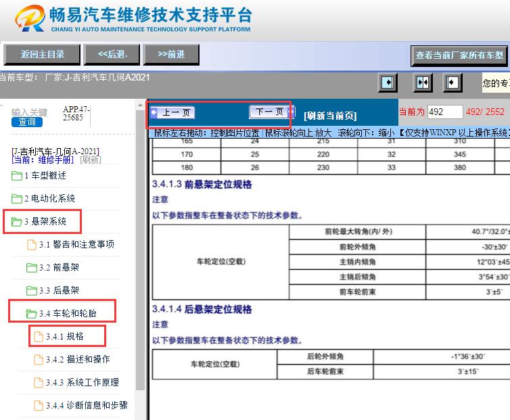The image size is (510, 420).
Task: Click the 当前：维修手册 link
Action: pos(43,160)
